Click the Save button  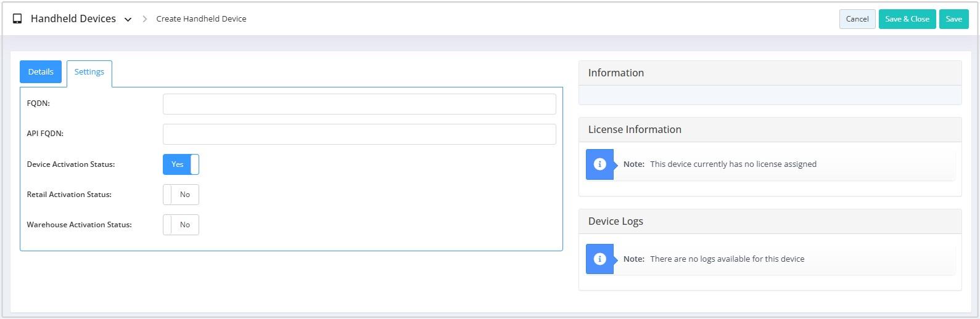954,19
